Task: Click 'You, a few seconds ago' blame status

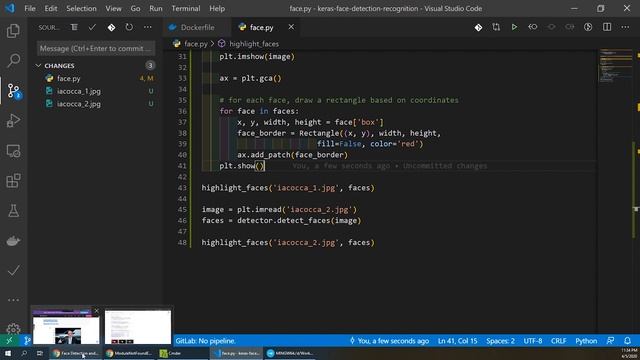Action: click(389, 341)
